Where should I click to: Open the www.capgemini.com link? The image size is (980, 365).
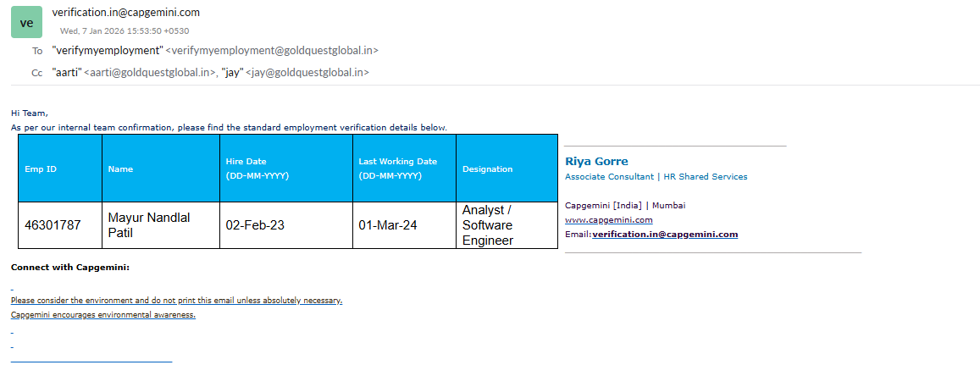(608, 219)
